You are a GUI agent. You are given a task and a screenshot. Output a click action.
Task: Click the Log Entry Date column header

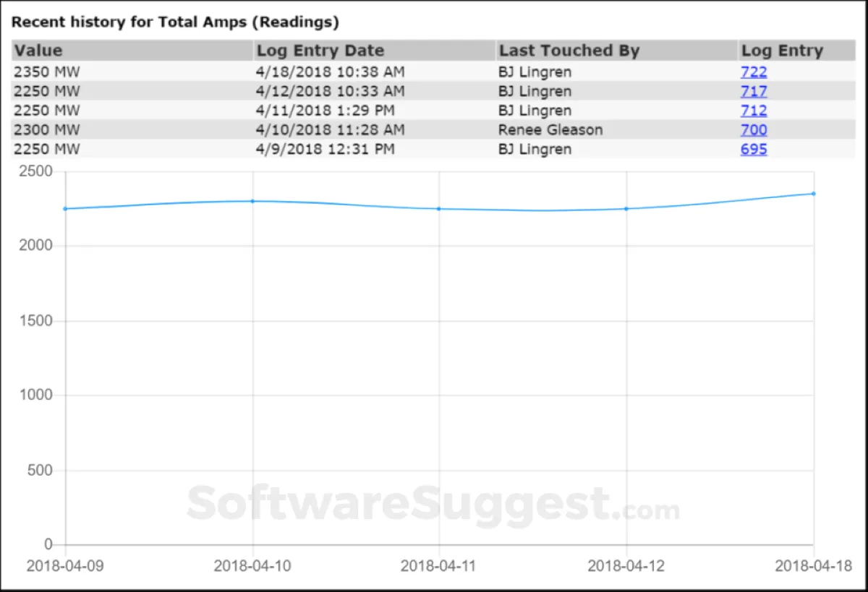[320, 51]
